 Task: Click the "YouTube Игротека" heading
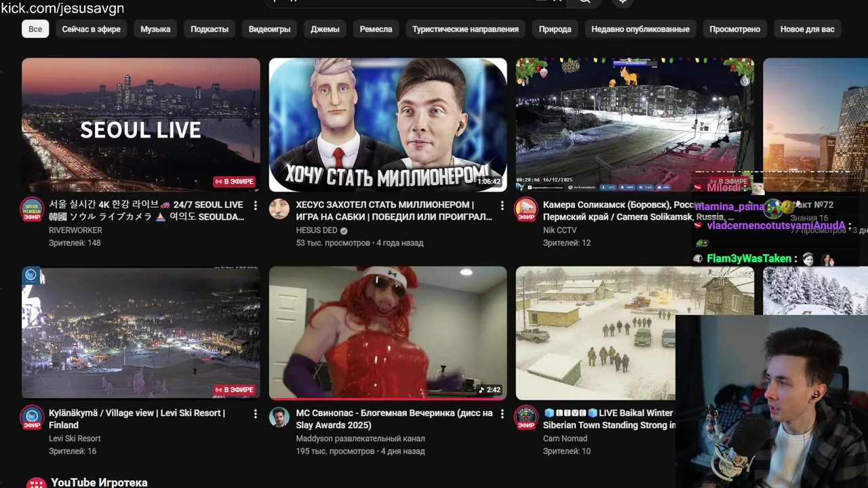[99, 483]
